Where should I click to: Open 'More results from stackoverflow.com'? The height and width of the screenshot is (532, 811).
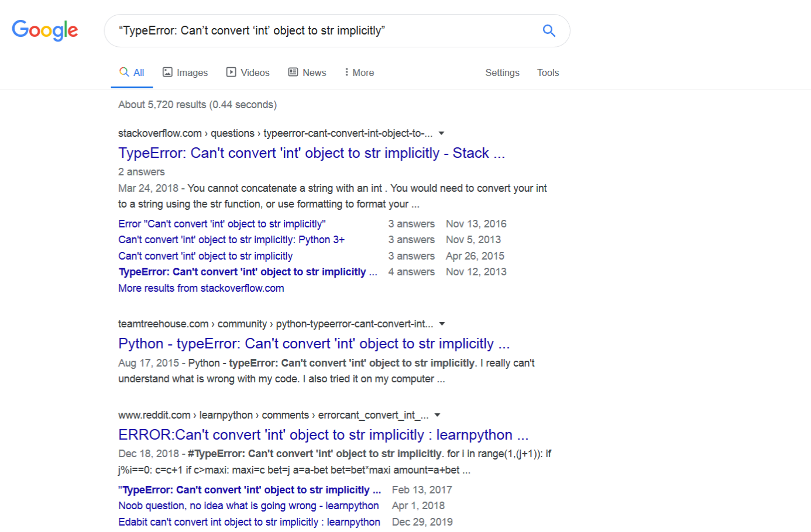point(201,288)
